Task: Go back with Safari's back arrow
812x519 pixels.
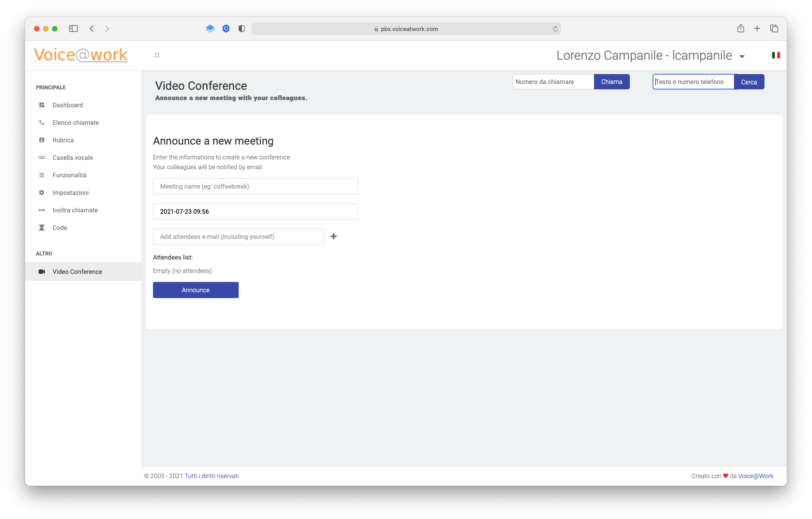Action: [x=92, y=29]
